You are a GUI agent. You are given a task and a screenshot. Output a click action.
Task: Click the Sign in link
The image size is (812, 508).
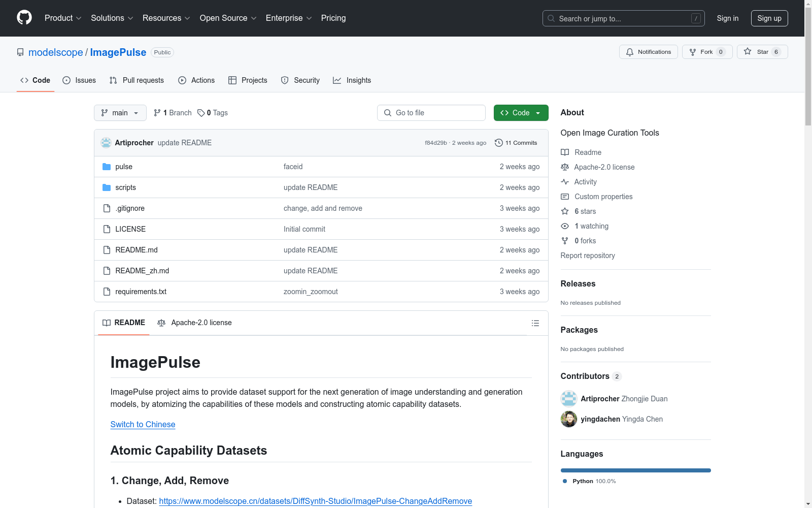(728, 18)
